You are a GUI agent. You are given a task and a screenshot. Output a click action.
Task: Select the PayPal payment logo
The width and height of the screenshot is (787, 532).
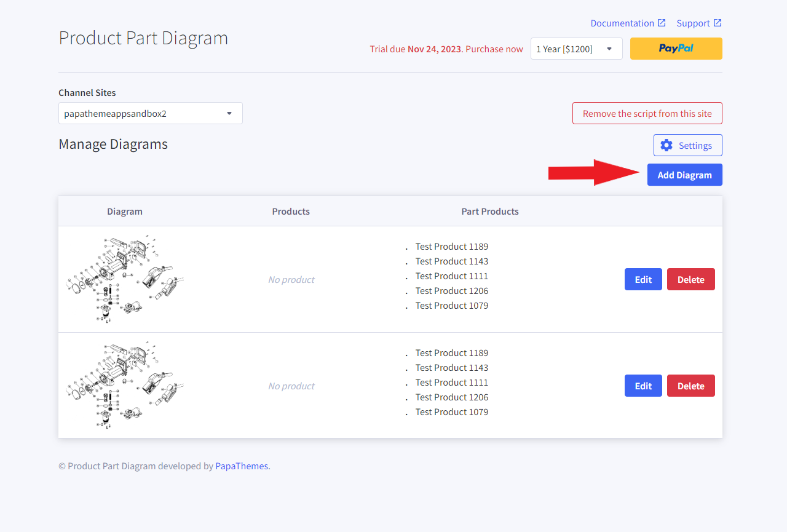pyautogui.click(x=676, y=48)
